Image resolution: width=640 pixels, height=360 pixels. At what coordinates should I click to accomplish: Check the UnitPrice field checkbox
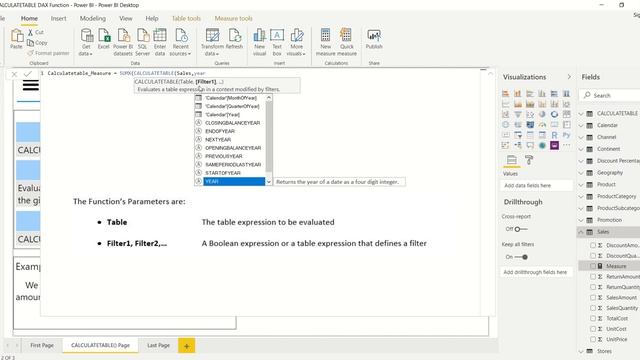click(593, 339)
